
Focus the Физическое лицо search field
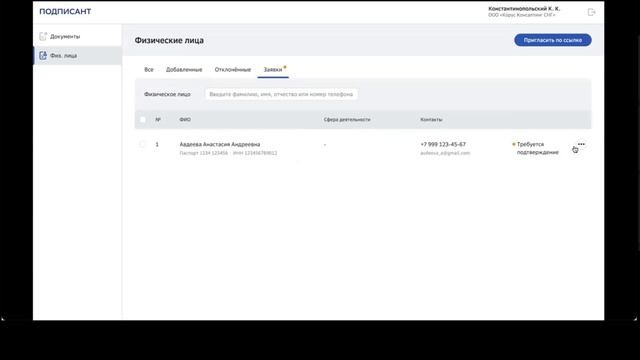pos(281,94)
